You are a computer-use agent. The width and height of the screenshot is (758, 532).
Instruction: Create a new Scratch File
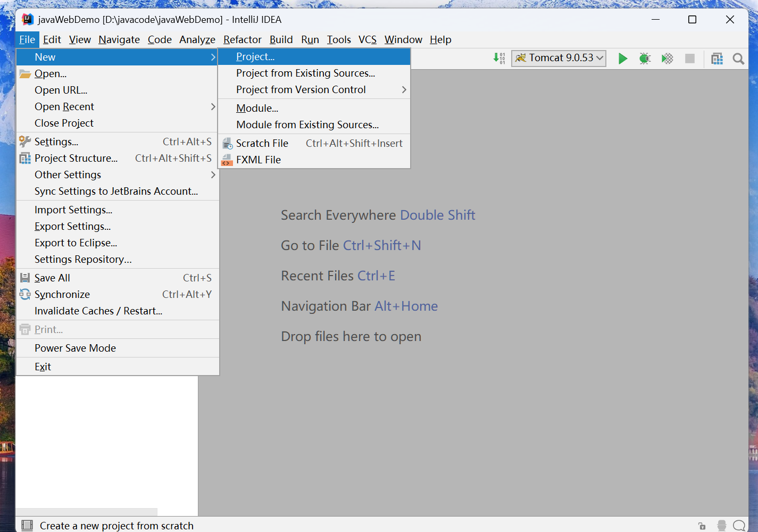tap(314, 143)
